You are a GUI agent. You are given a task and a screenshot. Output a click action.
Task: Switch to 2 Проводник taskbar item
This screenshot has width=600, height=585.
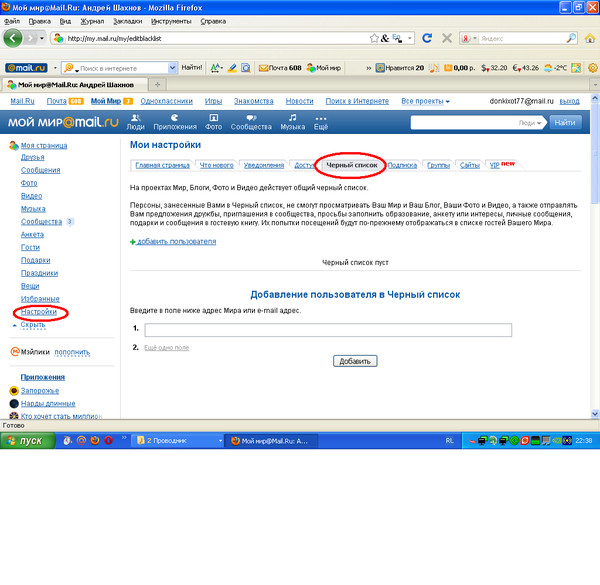coord(178,440)
